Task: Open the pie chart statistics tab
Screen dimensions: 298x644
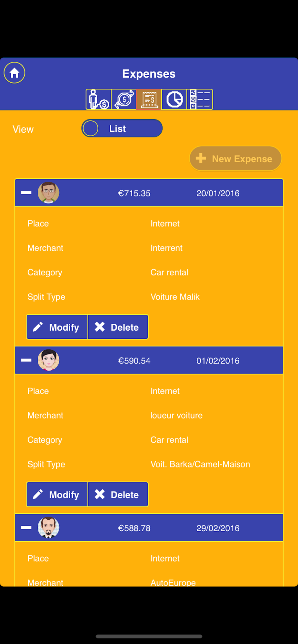Action: point(174,99)
